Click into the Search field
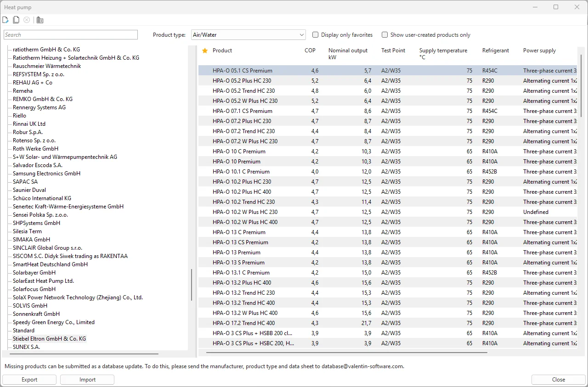This screenshot has height=387, width=588. [x=71, y=35]
